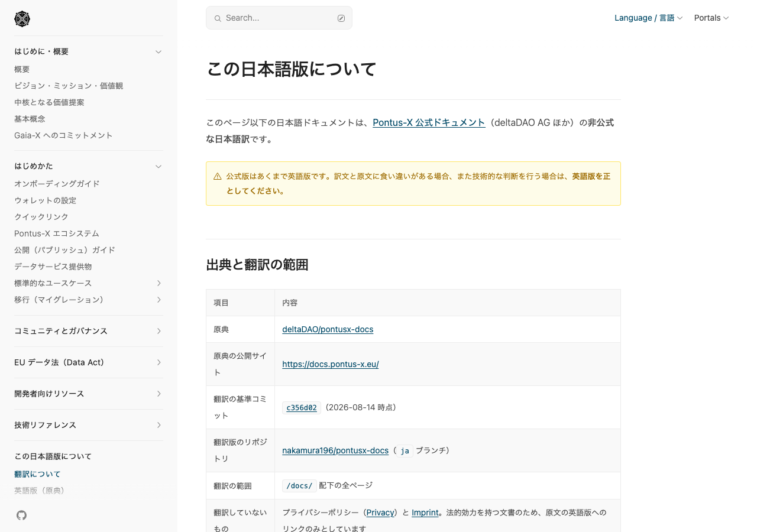Open commit c356d02 link

pos(302,408)
